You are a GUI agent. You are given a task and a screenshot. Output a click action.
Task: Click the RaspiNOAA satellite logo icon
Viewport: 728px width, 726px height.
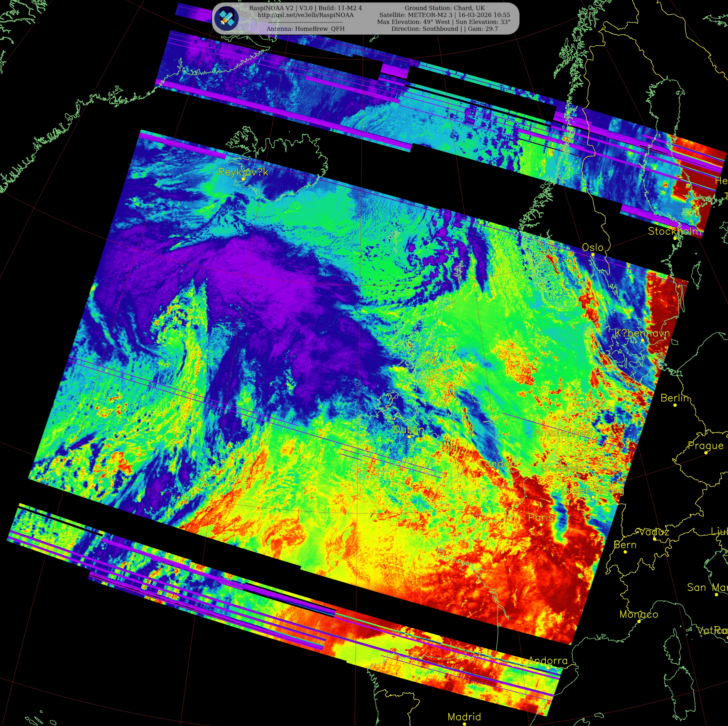click(227, 19)
